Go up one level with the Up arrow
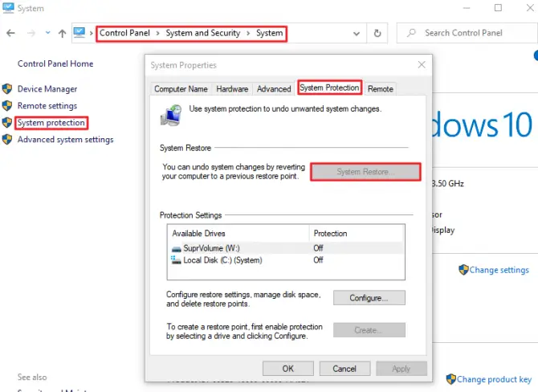The width and height of the screenshot is (538, 392). [x=62, y=33]
